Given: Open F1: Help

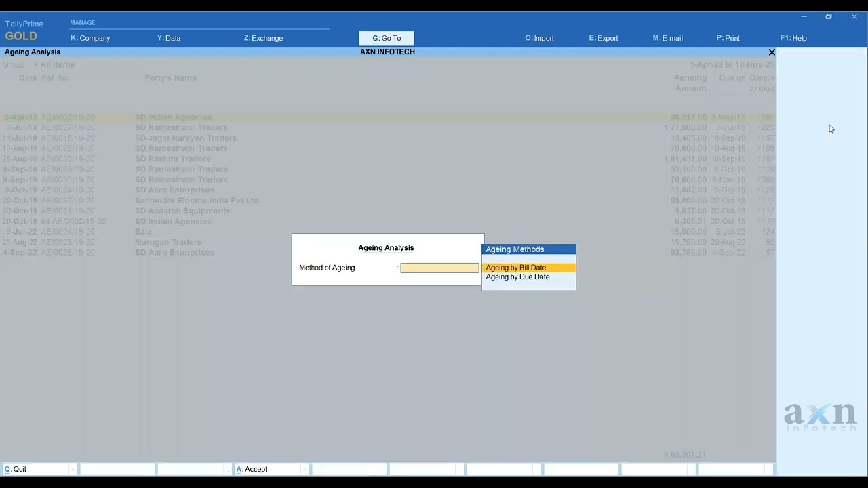Looking at the screenshot, I should point(793,38).
